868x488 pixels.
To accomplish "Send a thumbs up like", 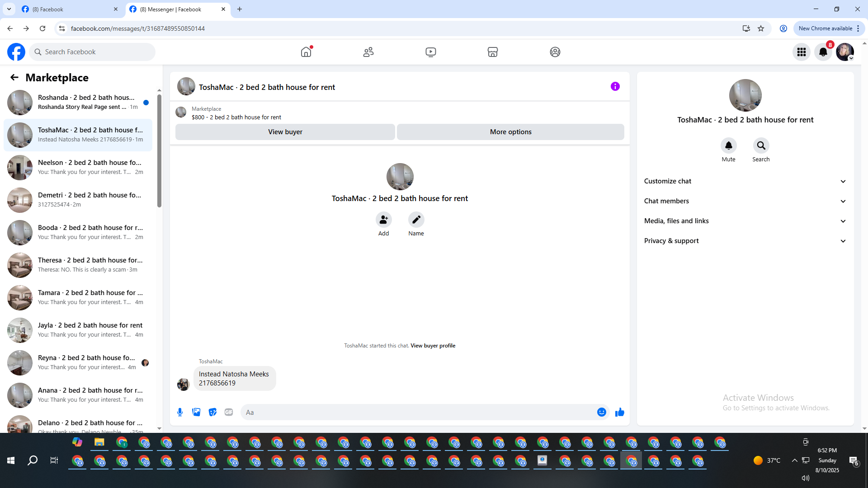I will 619,412.
